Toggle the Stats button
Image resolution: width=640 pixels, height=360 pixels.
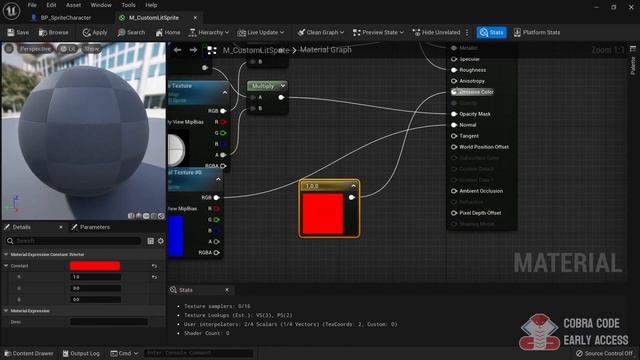(x=491, y=32)
